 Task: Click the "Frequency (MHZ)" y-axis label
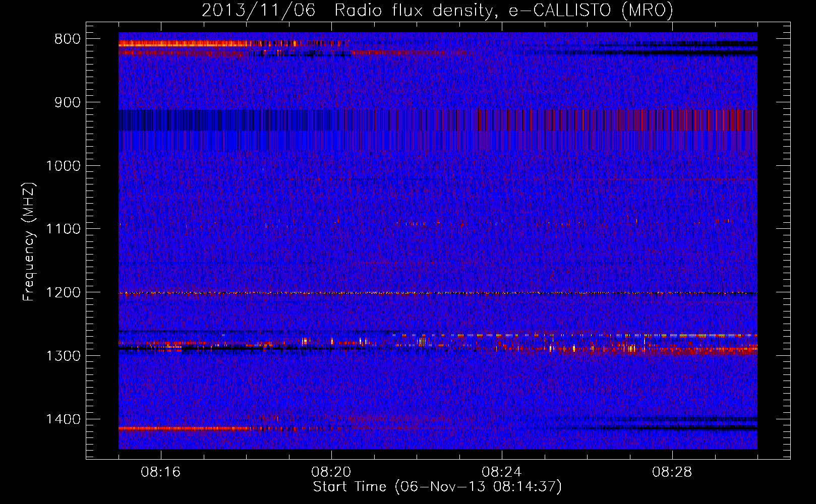click(29, 242)
